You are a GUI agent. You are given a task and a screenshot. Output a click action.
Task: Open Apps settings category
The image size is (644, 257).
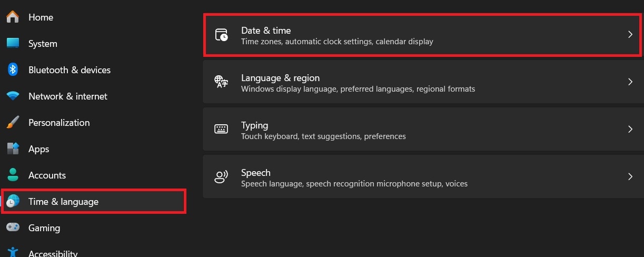(x=38, y=150)
